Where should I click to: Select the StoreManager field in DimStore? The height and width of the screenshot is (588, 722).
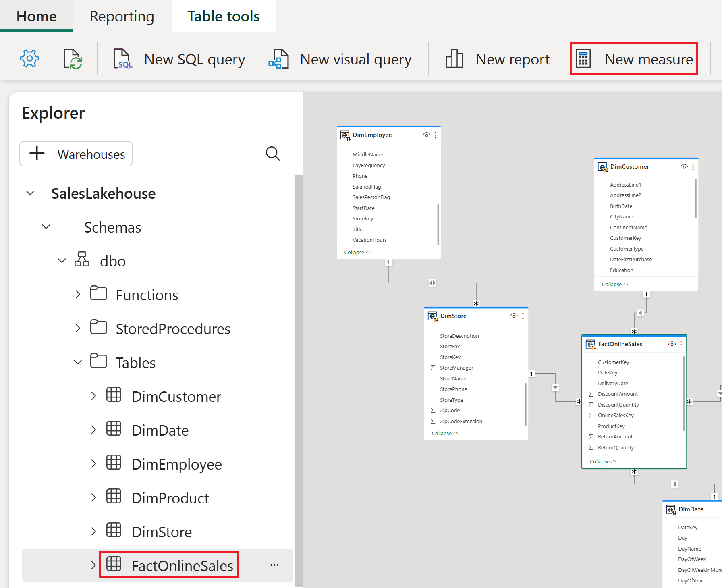(x=456, y=368)
